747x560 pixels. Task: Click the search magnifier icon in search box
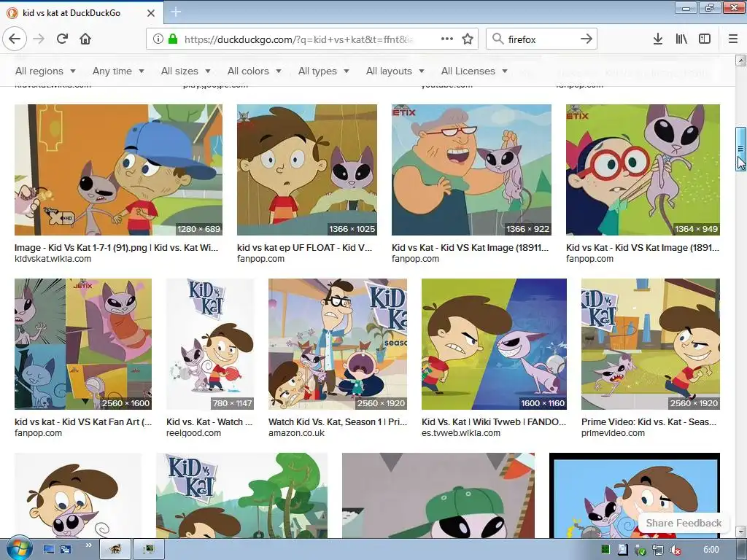498,39
